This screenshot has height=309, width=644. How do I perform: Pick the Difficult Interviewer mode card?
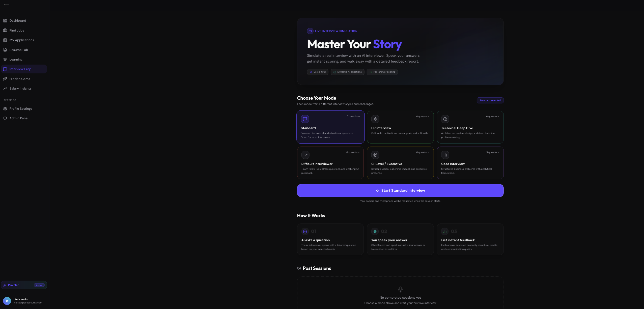pyautogui.click(x=330, y=163)
